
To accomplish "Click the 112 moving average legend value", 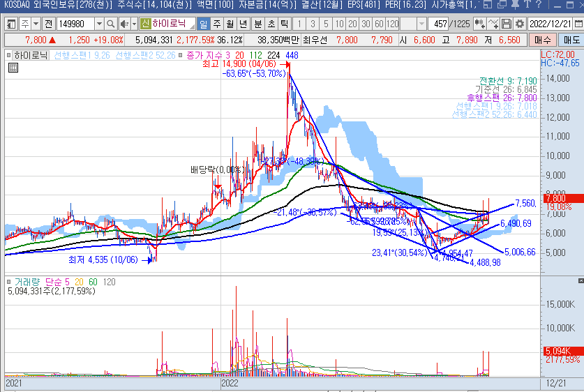I will pyautogui.click(x=255, y=56).
